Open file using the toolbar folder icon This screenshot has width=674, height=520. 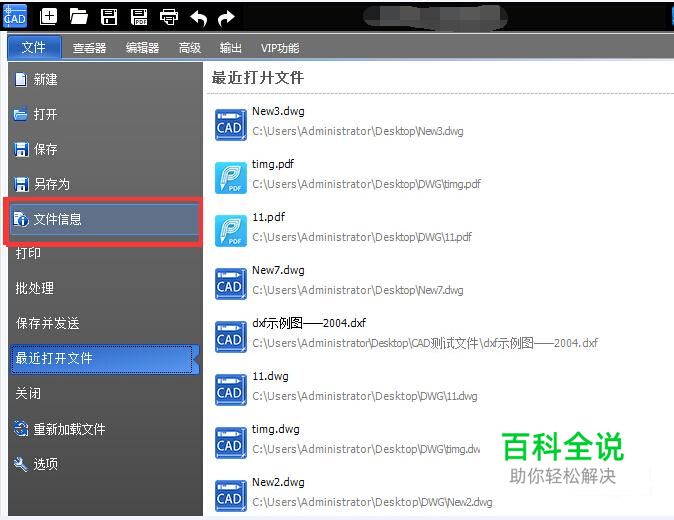[79, 17]
